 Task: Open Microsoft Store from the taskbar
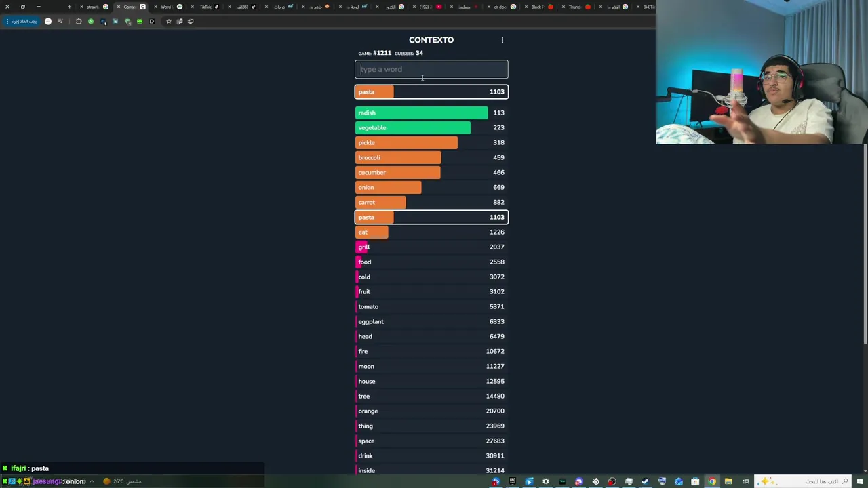point(695,481)
